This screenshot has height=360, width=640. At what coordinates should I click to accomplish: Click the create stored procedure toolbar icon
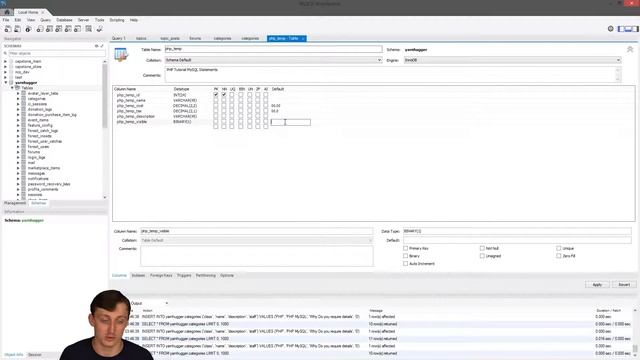coord(68,29)
